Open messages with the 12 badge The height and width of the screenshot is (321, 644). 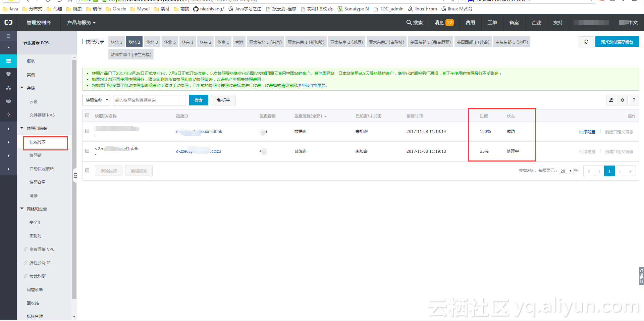point(444,22)
